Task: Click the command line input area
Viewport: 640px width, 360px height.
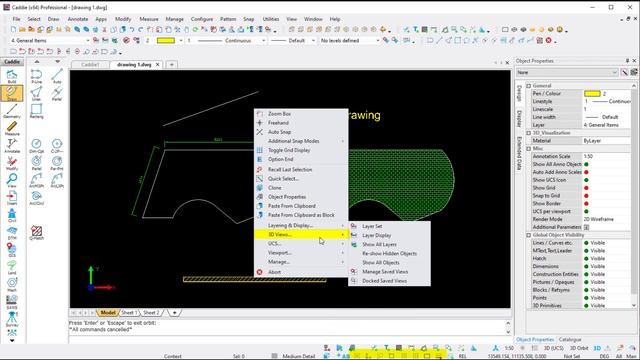Action: pyautogui.click(x=288, y=339)
